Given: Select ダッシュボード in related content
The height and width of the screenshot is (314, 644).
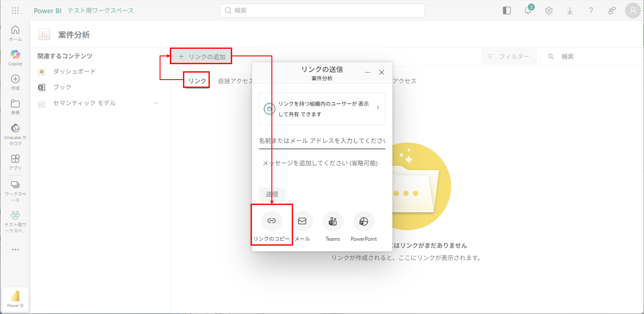Looking at the screenshot, I should 74,72.
